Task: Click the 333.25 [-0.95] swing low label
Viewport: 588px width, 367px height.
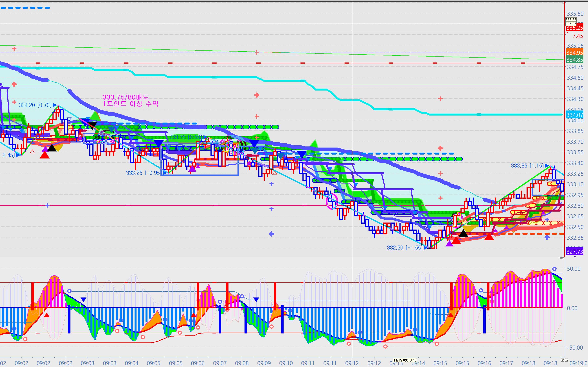Action: tap(143, 173)
